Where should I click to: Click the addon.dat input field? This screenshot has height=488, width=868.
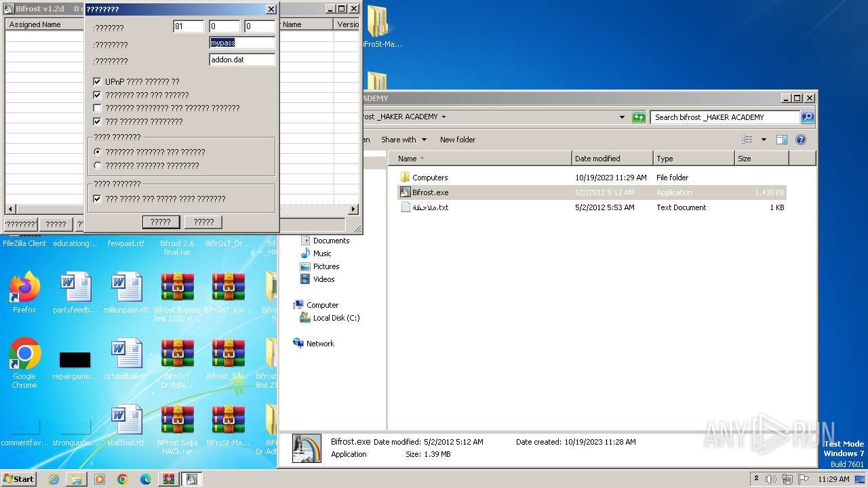(242, 60)
